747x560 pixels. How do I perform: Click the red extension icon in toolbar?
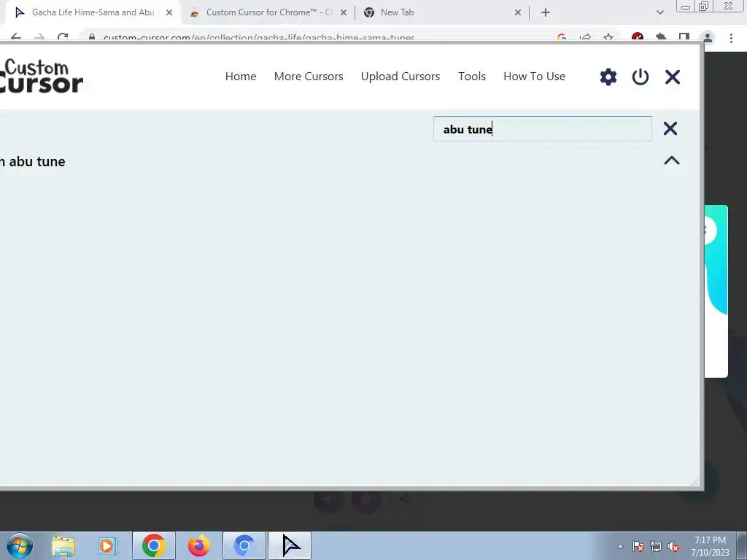tap(638, 38)
